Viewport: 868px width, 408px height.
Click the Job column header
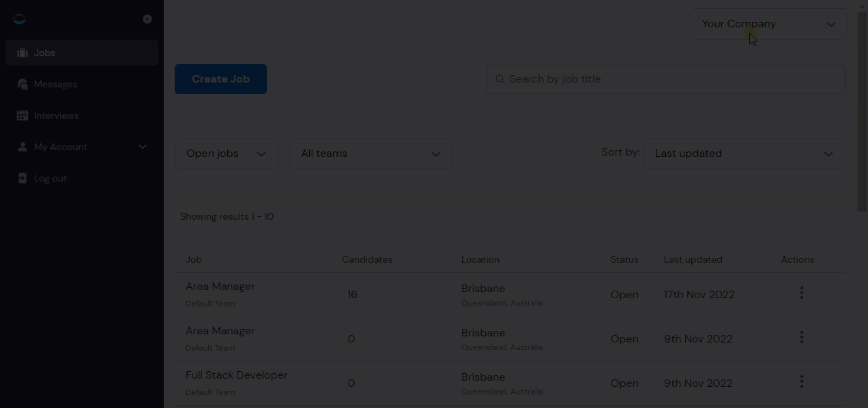[194, 259]
